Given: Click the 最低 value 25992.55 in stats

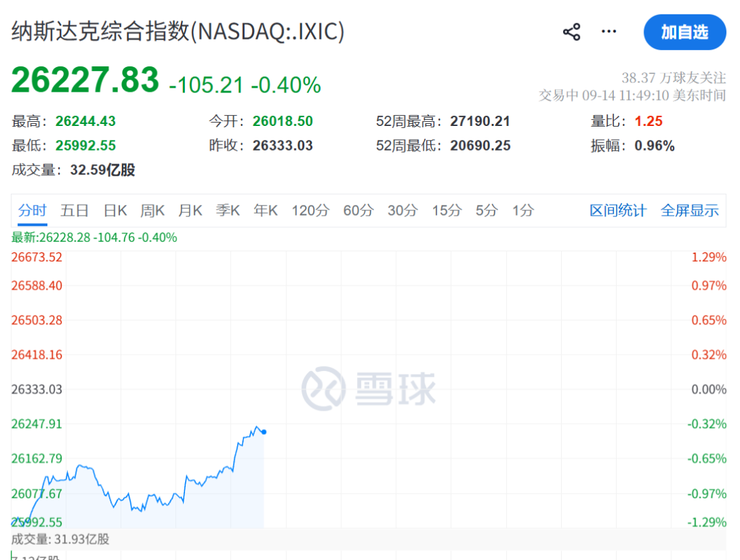Looking at the screenshot, I should (x=86, y=145).
